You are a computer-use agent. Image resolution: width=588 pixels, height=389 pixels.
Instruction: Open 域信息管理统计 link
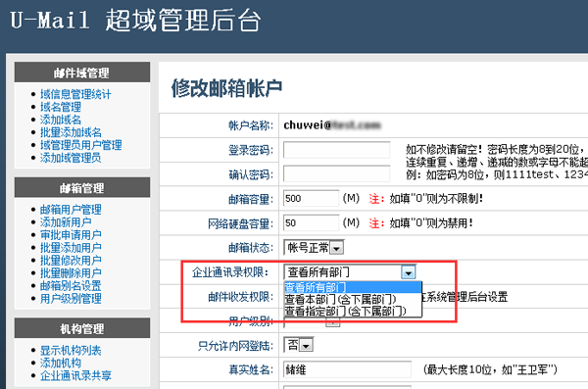tap(75, 94)
